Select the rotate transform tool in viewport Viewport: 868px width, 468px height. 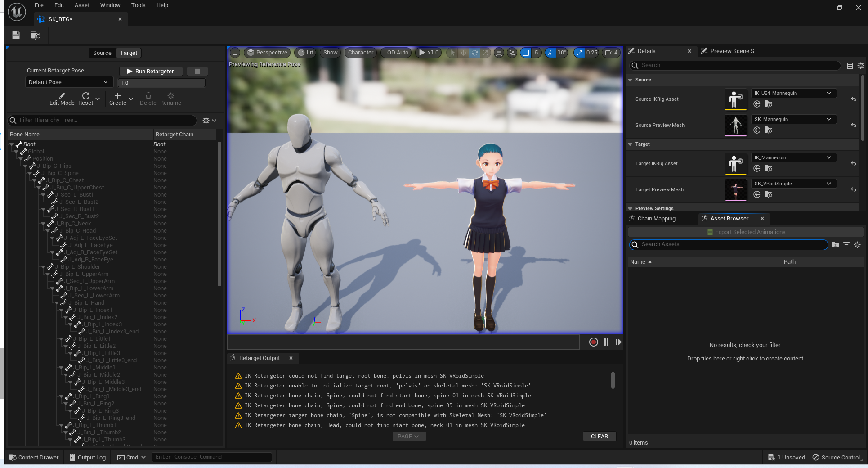474,53
